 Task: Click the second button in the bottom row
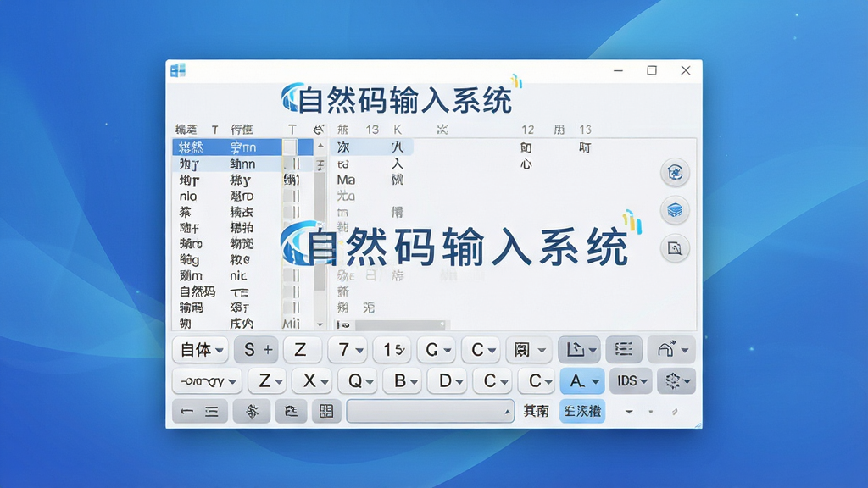(252, 411)
